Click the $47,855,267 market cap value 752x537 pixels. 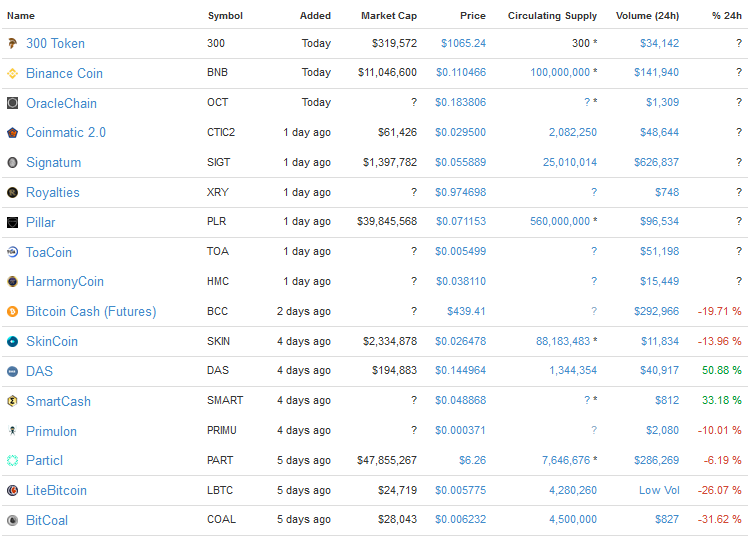(387, 460)
